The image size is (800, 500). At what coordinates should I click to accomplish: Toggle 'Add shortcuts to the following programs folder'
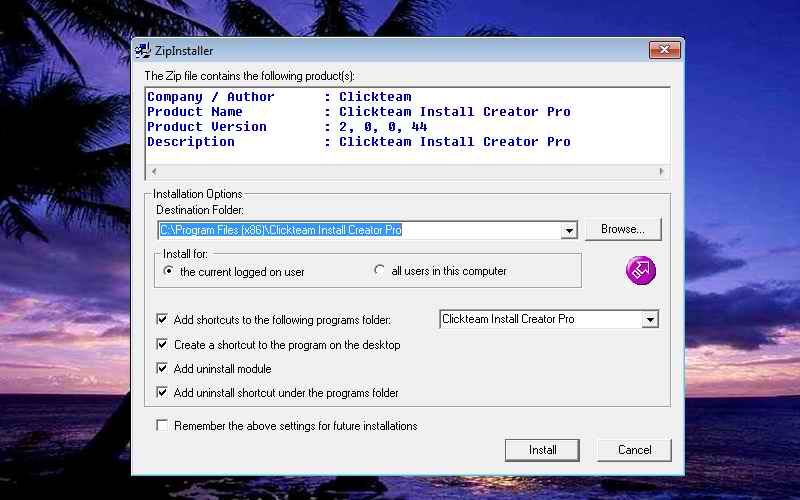pos(163,320)
